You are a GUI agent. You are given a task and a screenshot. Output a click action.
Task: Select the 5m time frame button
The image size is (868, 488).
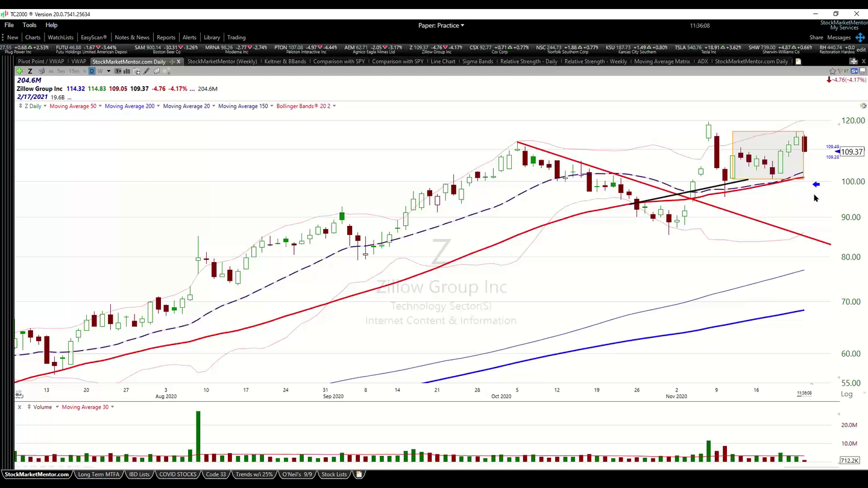(61, 71)
